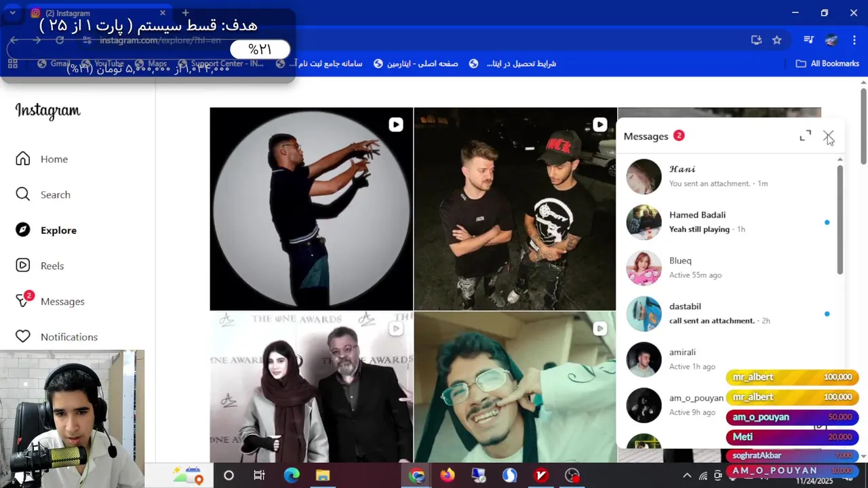Open the two men in black shirts reel
This screenshot has height=488, width=868.
pyautogui.click(x=515, y=209)
